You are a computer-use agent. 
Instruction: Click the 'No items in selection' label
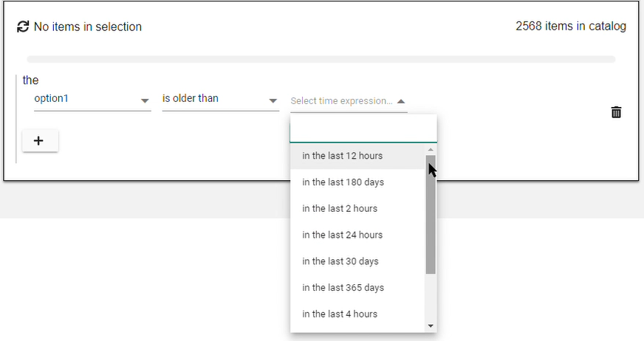(x=88, y=27)
